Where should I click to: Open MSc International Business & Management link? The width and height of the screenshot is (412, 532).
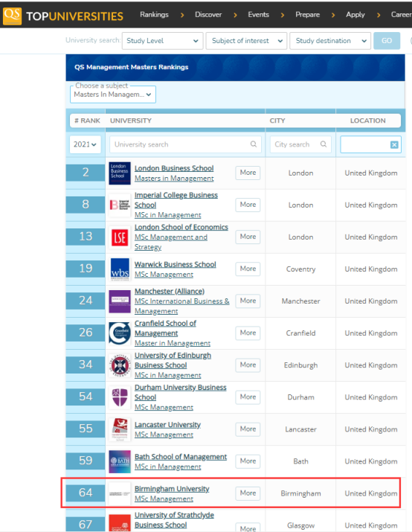click(x=182, y=306)
